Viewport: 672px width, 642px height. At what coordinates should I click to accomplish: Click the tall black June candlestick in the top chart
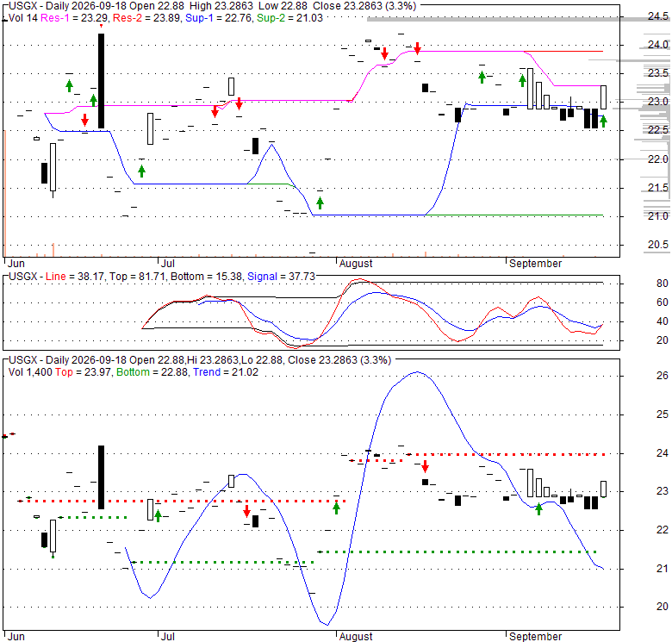point(101,81)
